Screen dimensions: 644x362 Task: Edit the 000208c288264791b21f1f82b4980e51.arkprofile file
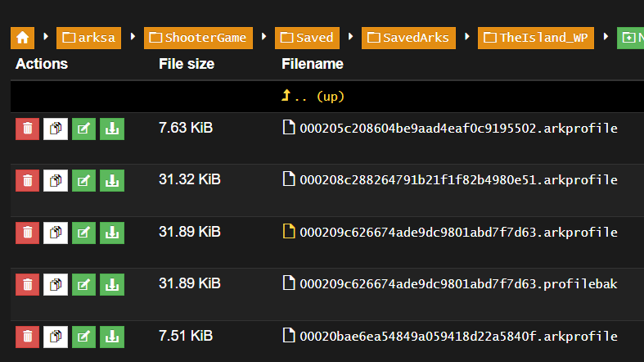[83, 181]
